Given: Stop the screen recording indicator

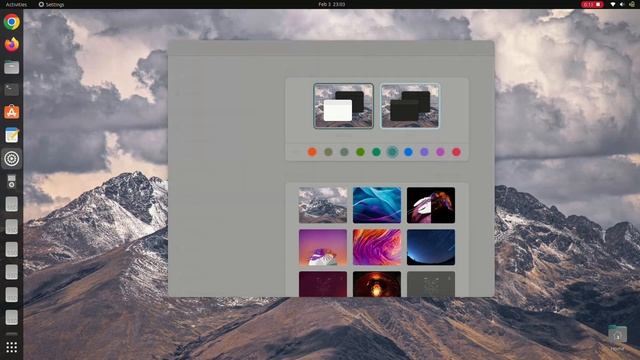Looking at the screenshot, I should (x=592, y=4).
